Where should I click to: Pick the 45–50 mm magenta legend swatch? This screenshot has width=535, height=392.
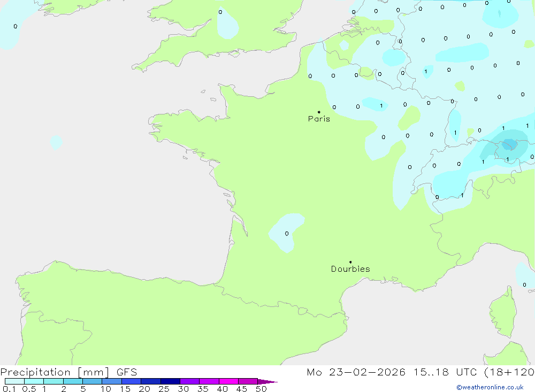(248, 382)
